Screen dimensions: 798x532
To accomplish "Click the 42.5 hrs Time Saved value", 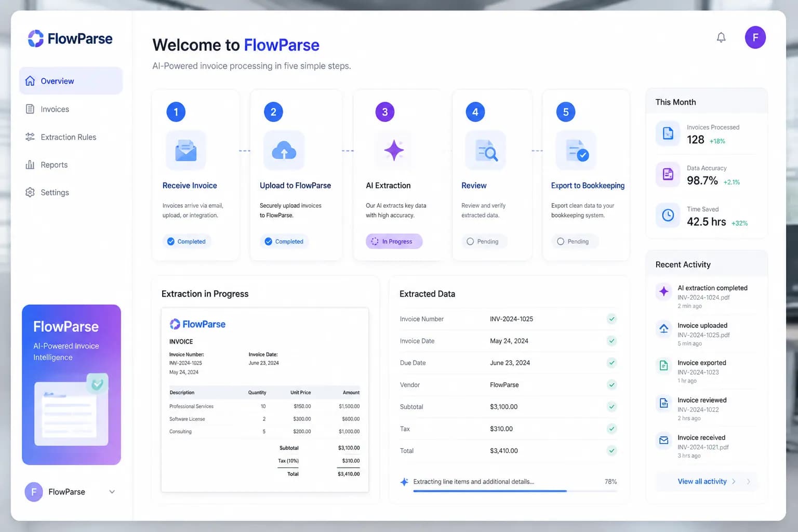I will (x=706, y=222).
